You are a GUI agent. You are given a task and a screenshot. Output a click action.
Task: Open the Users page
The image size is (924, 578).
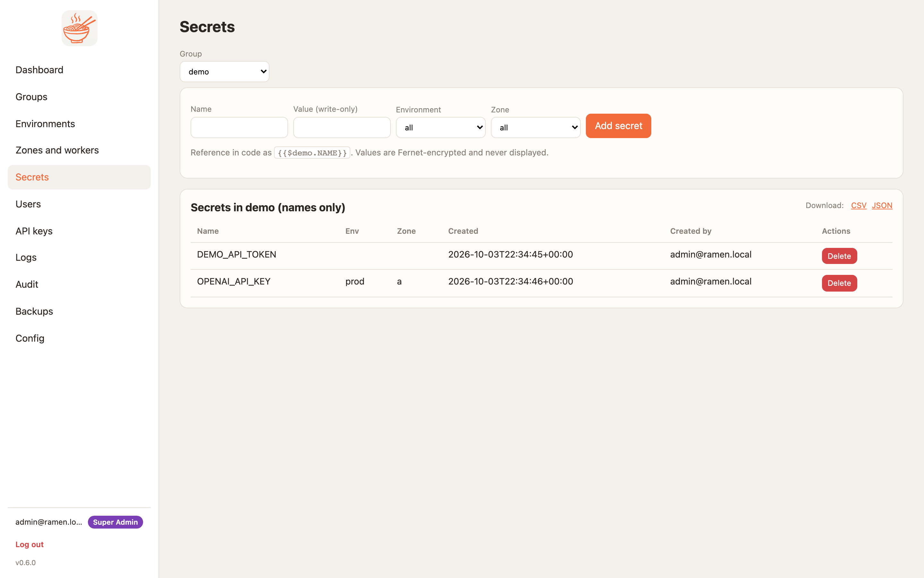click(x=79, y=204)
